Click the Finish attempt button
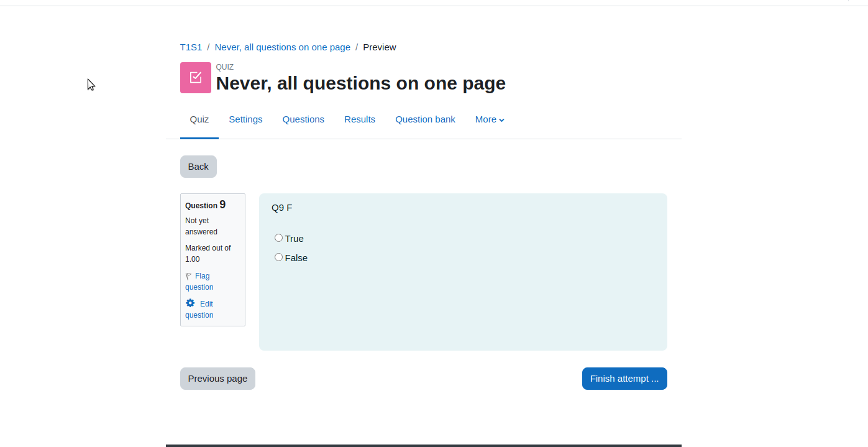 tap(624, 379)
